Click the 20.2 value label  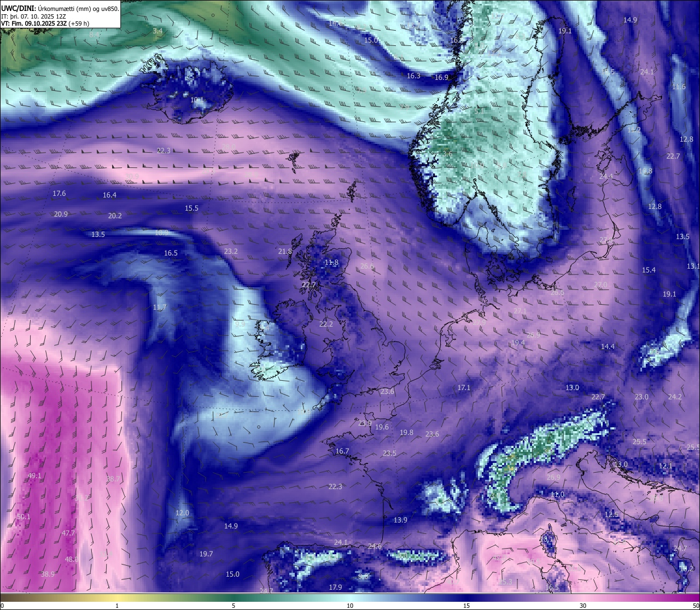(115, 216)
